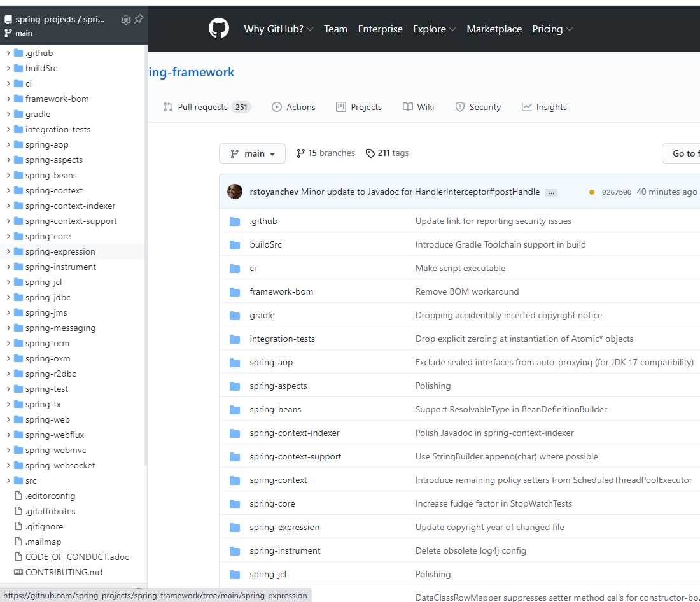Click the spring-projects repository icon in sidebar
This screenshot has width=700, height=602.
tap(8, 20)
